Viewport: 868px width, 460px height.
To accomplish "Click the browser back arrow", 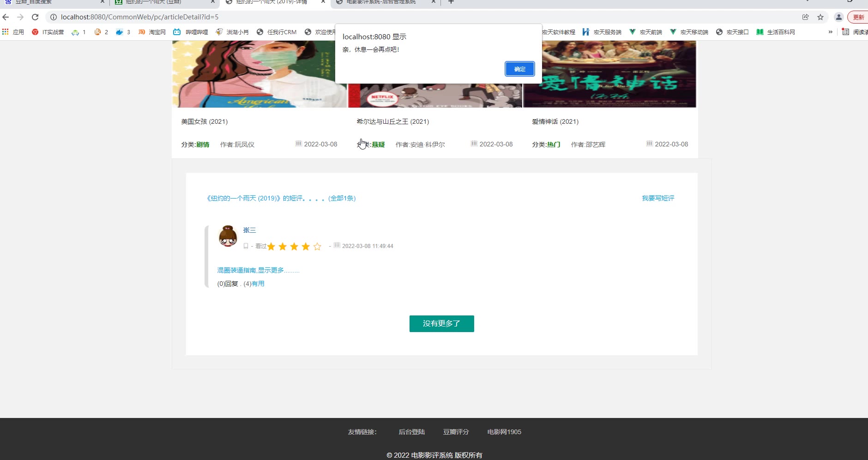I will (6, 17).
